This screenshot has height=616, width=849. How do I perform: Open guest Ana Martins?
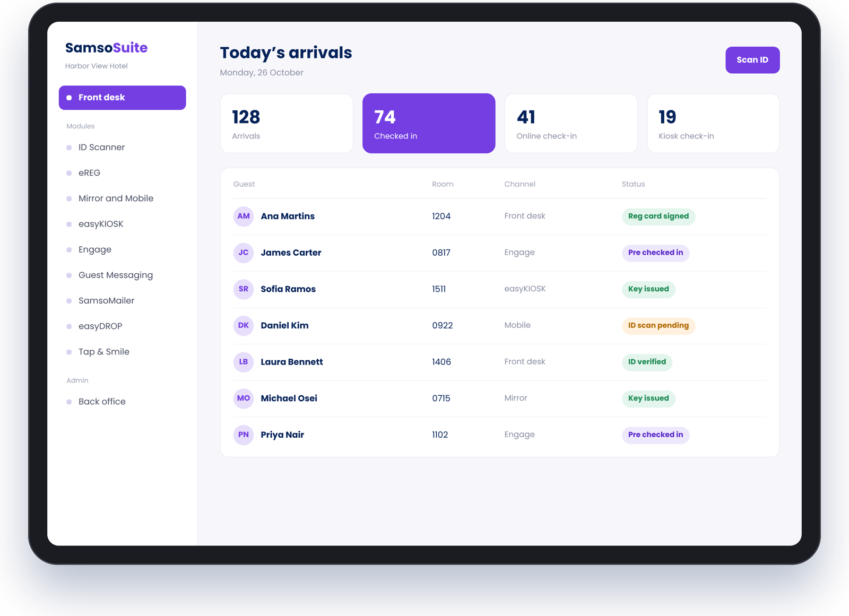pos(288,216)
